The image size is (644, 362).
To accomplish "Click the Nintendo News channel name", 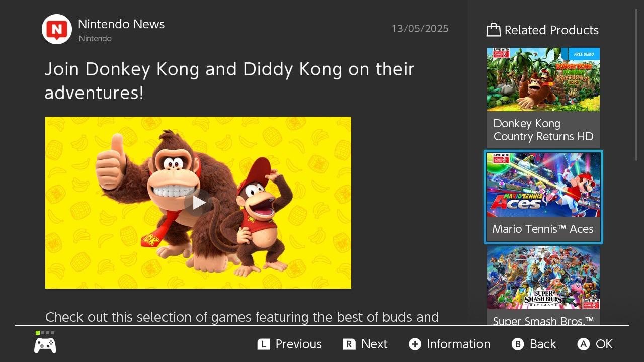I will tap(121, 24).
